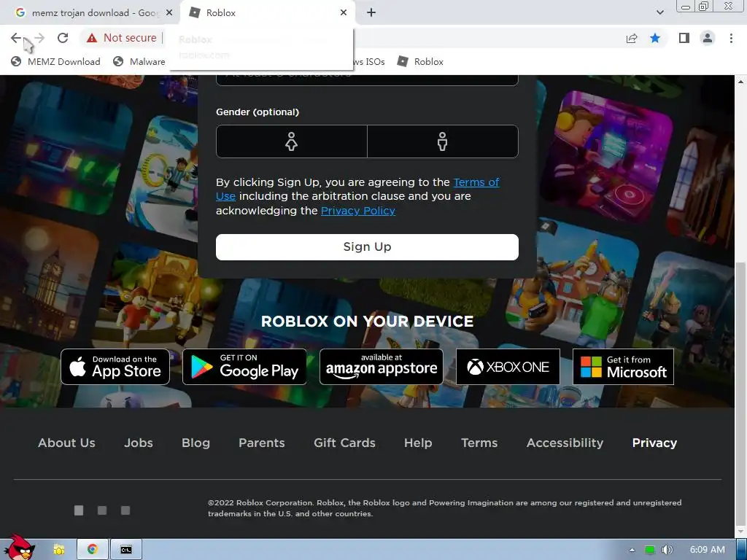Screen dimensions: 747x560
Task: Open the ISOs bookmark
Action: (369, 61)
